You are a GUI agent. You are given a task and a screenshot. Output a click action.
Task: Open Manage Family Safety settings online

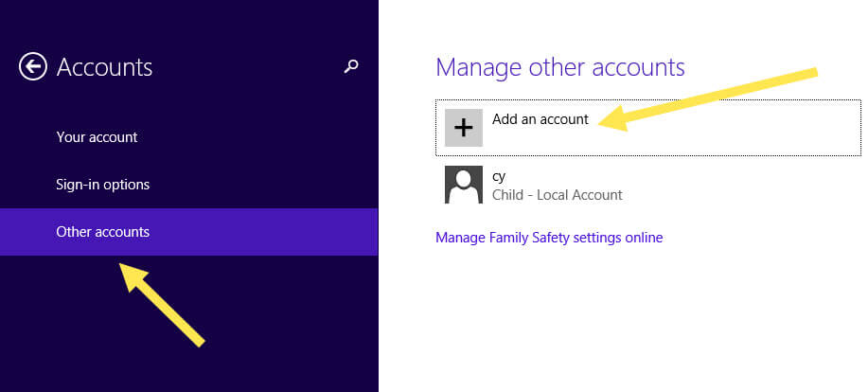pos(549,238)
